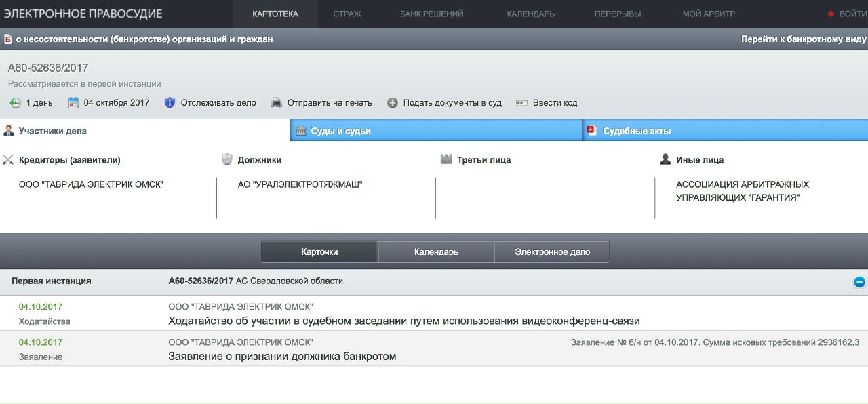The image size is (868, 404).
Task: Open Заявление о признании должника банкротом
Action: (x=282, y=357)
